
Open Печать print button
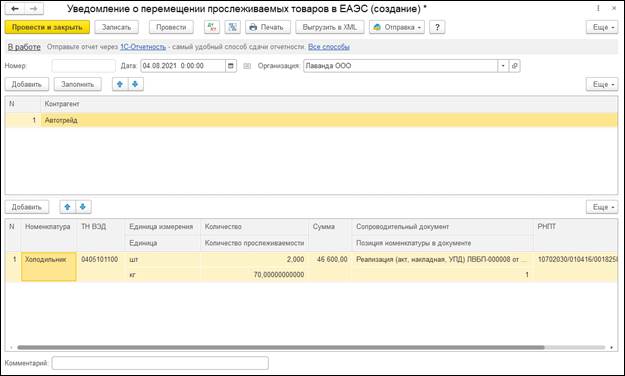tap(267, 27)
